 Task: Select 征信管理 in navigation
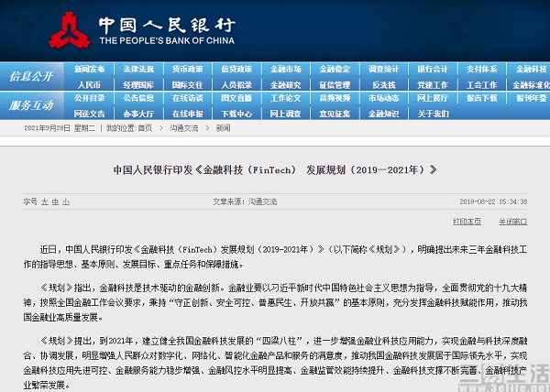coord(335,85)
